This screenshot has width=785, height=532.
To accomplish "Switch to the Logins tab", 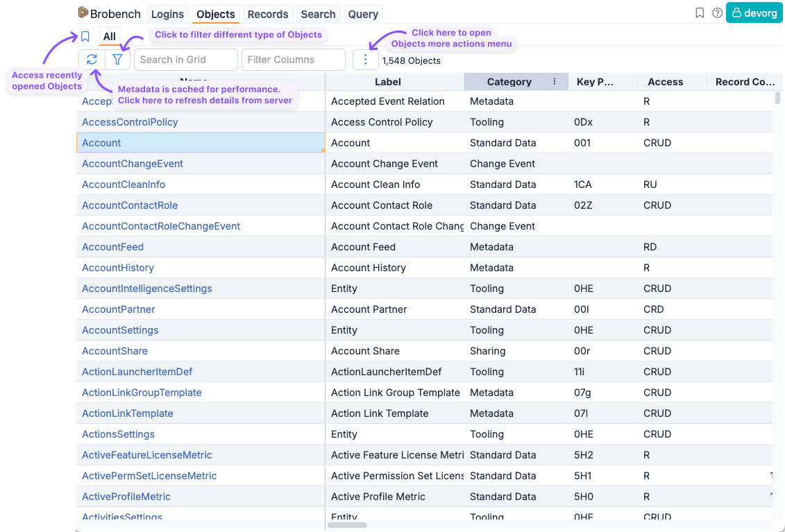I will tap(168, 14).
